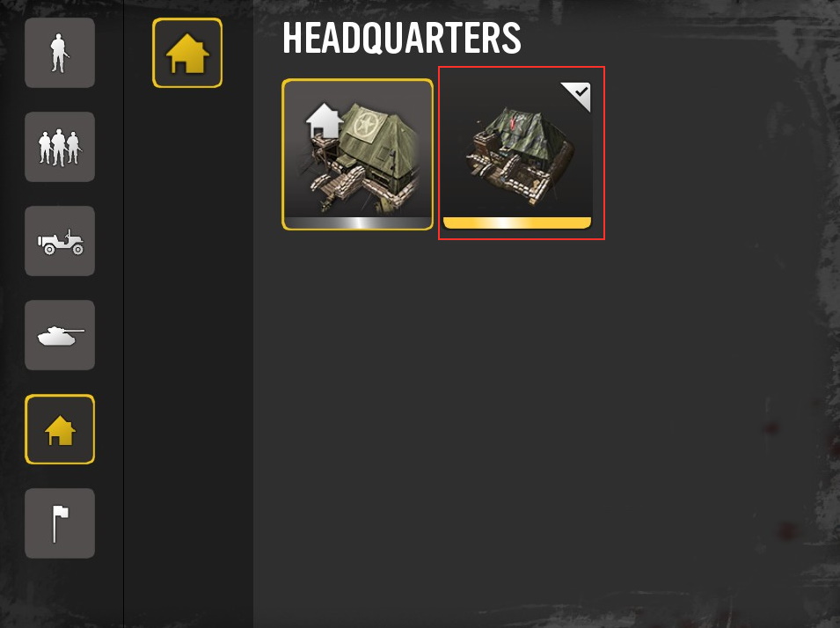This screenshot has height=628, width=840.
Task: Click the silver rarity bar under first skin
Action: (x=357, y=223)
